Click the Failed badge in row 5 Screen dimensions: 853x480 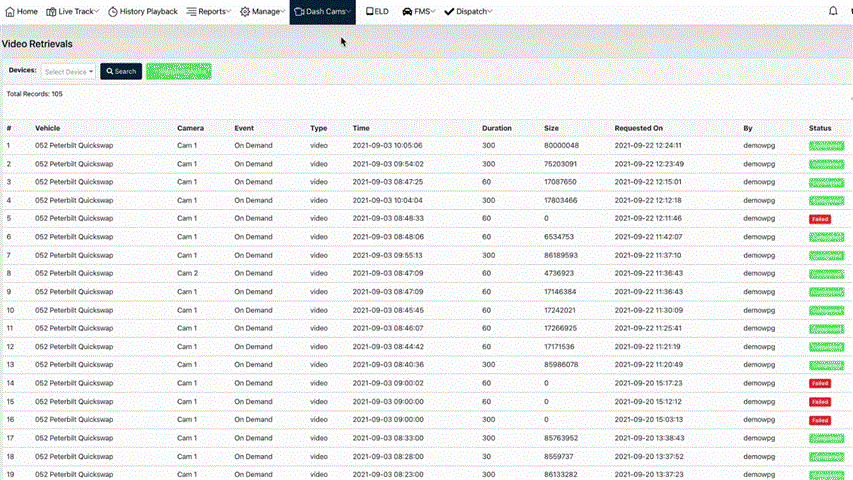tap(820, 219)
